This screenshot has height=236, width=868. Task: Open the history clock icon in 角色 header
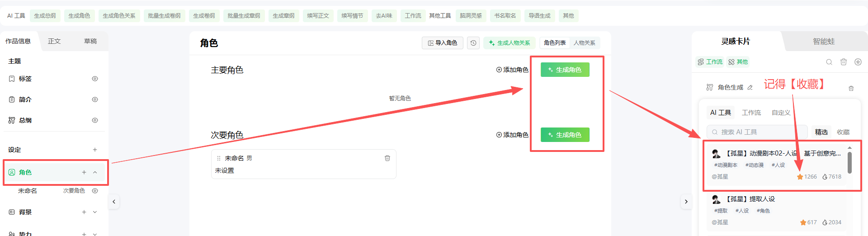473,43
